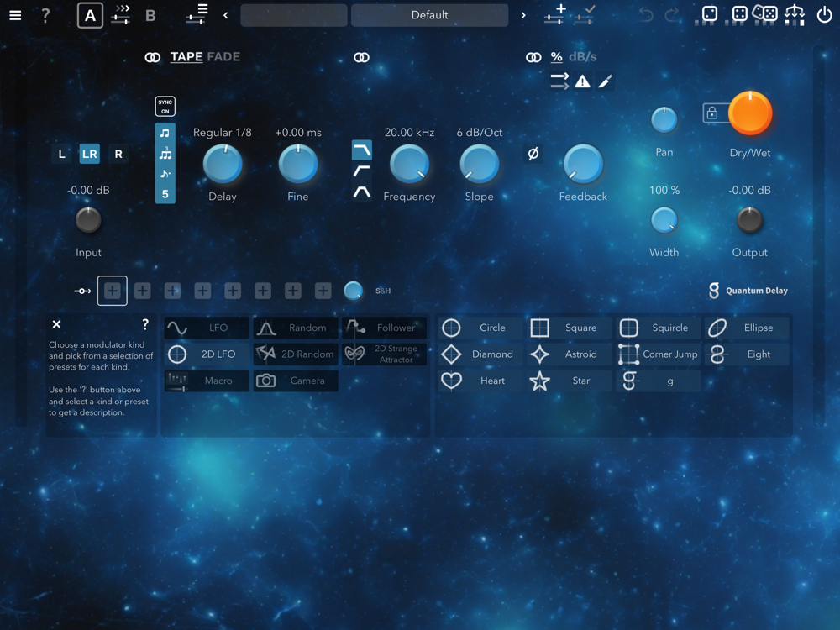
Task: Choose Follower modulator kind
Action: click(385, 328)
